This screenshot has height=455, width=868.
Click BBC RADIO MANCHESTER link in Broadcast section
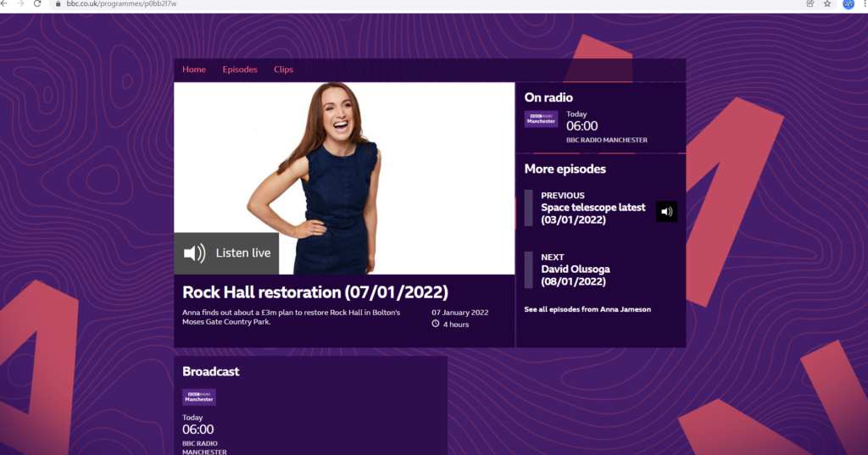pos(204,447)
